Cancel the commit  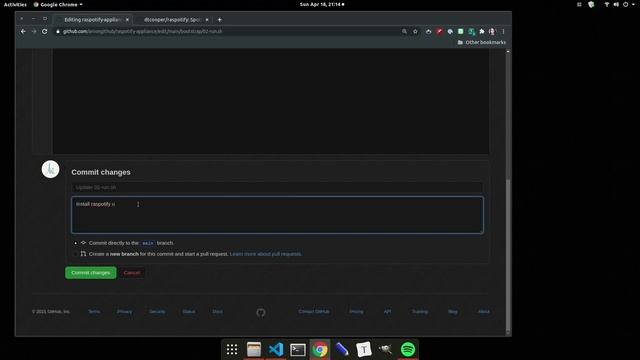point(131,273)
